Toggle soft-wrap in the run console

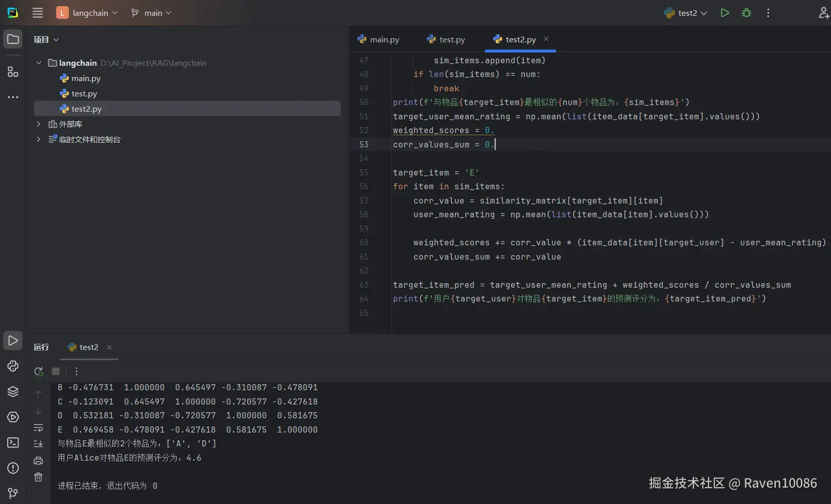(x=38, y=427)
